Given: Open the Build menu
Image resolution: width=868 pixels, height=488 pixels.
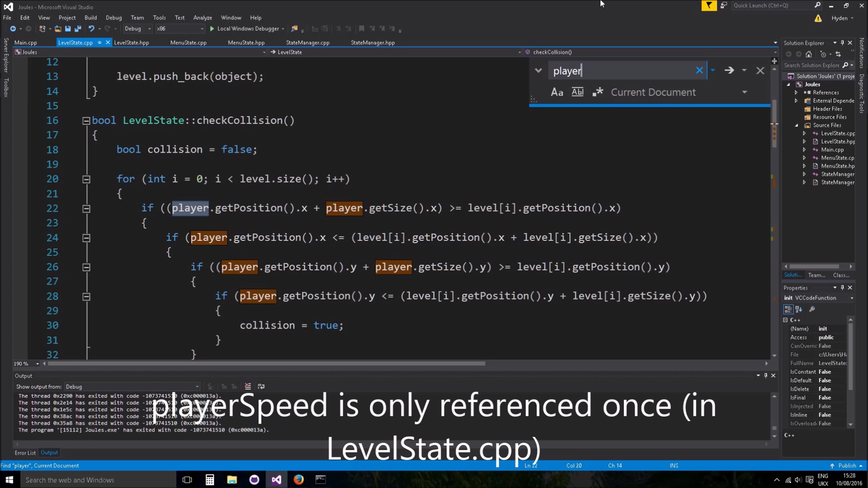Looking at the screenshot, I should 90,18.
